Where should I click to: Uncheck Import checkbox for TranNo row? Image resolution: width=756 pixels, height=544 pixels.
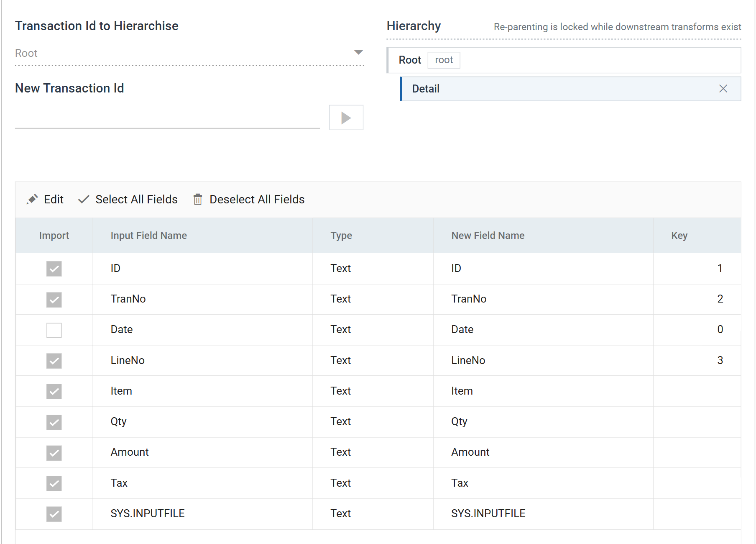coord(54,300)
